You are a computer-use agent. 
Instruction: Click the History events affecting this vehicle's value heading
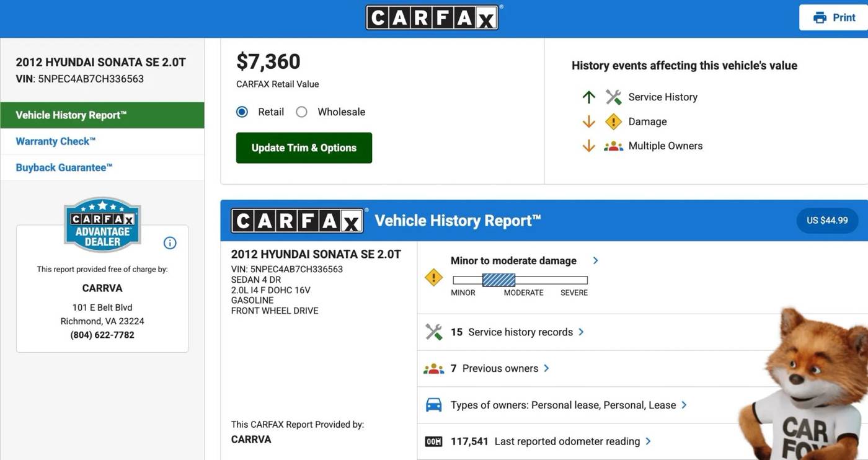coord(684,66)
